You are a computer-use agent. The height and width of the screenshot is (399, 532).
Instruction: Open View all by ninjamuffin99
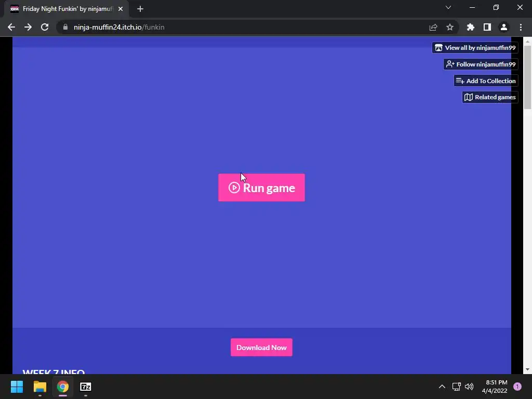[x=475, y=47]
